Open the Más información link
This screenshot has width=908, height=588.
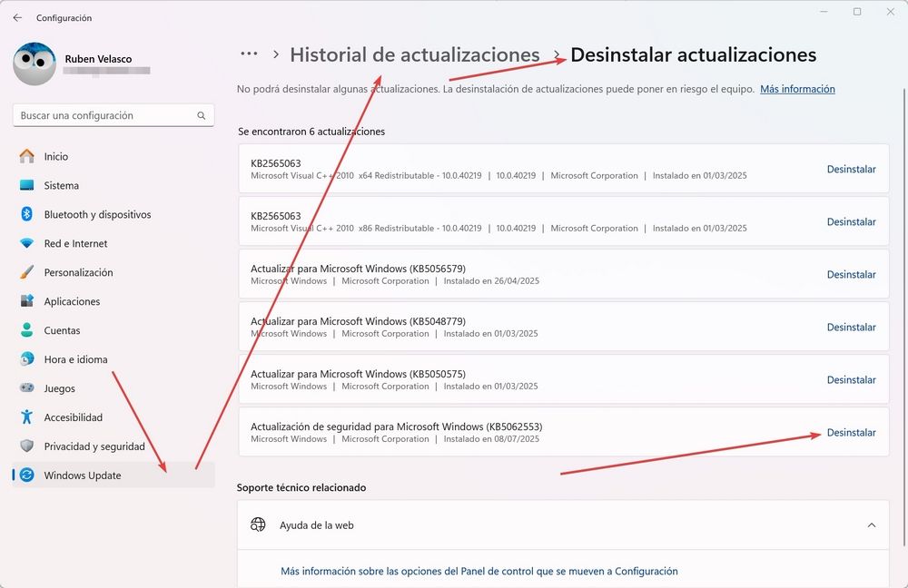pyautogui.click(x=796, y=88)
